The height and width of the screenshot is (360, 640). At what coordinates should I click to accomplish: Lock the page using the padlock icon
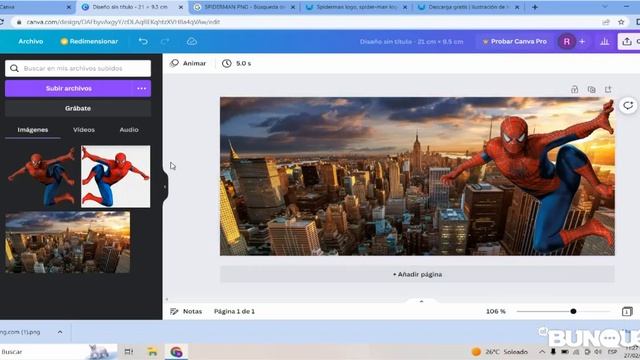(574, 89)
